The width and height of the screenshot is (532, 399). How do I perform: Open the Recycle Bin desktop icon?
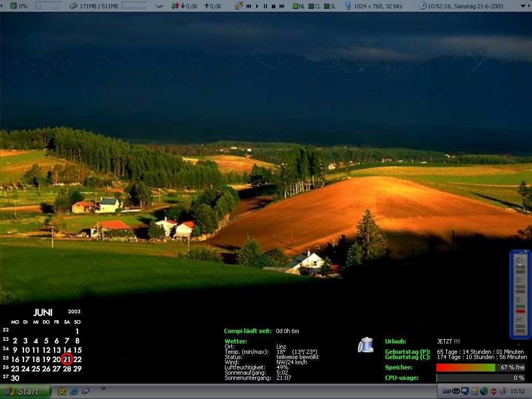[x=366, y=345]
